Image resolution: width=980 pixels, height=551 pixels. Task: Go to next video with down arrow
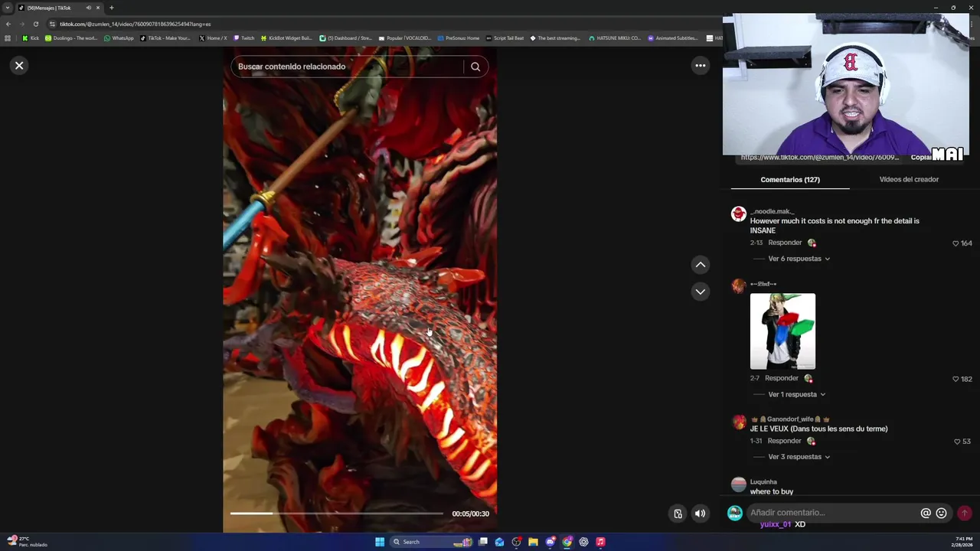pos(700,292)
